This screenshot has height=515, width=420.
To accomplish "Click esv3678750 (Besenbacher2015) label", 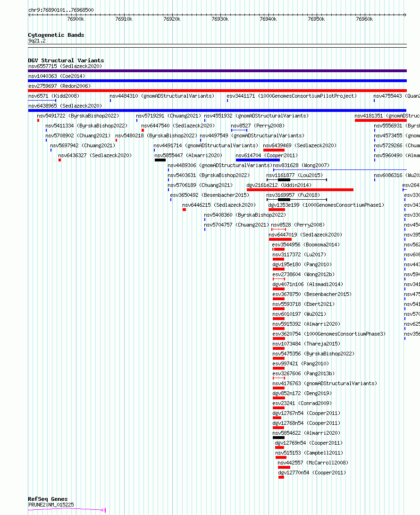I will pyautogui.click(x=312, y=294).
